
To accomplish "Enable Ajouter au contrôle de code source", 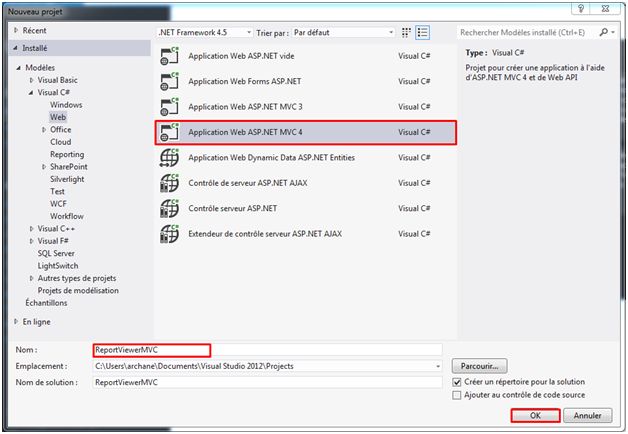I will pyautogui.click(x=457, y=396).
